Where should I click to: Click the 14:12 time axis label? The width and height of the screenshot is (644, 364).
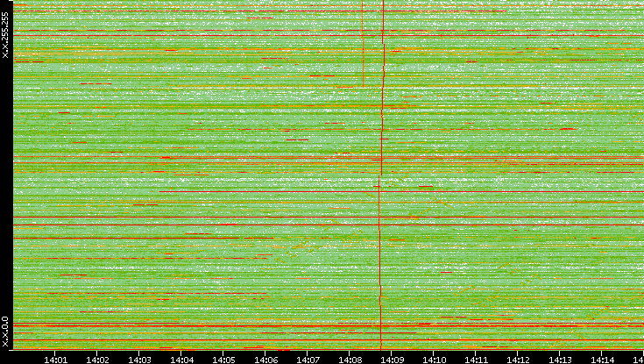tap(517, 360)
